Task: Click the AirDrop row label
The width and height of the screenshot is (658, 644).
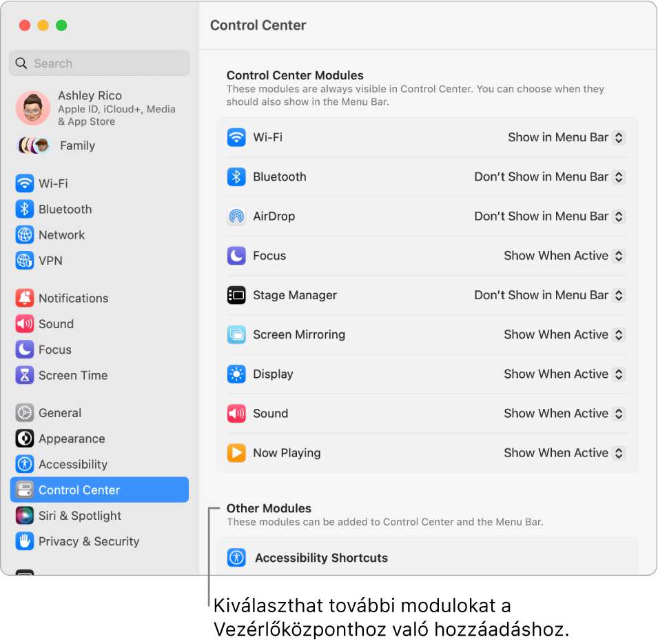Action: pos(274,217)
